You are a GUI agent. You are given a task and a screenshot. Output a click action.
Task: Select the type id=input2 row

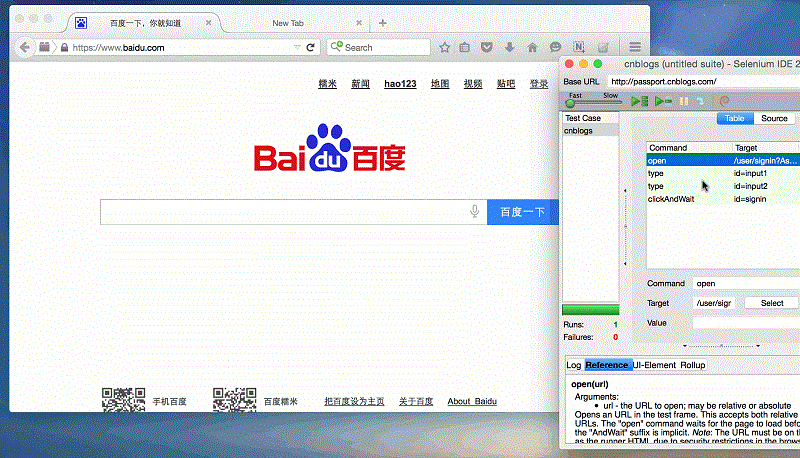pyautogui.click(x=723, y=186)
